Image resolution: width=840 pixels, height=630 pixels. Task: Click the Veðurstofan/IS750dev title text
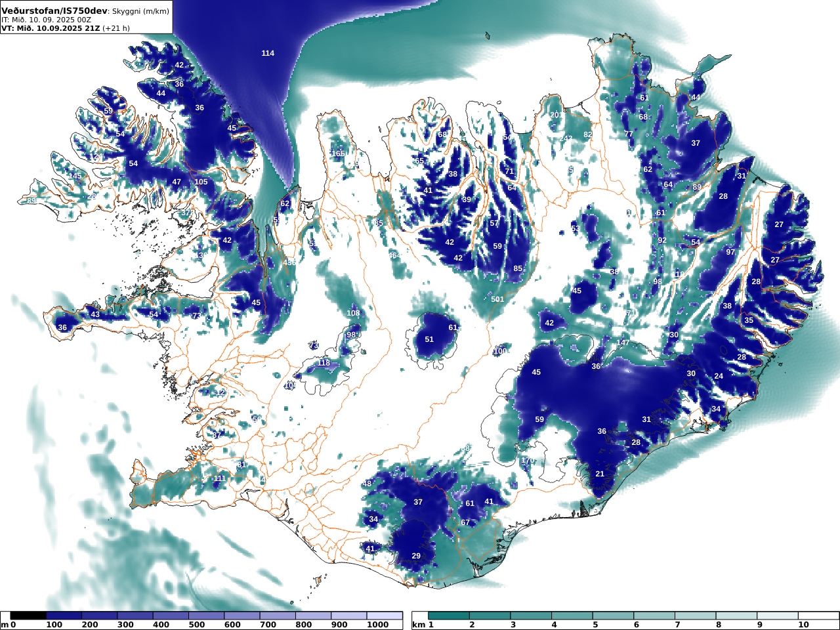click(54, 11)
